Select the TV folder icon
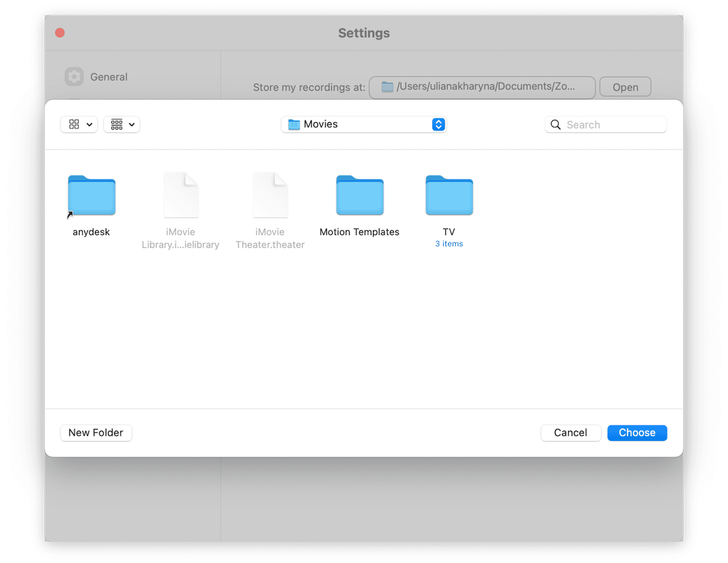This screenshot has width=728, height=563. click(x=449, y=196)
